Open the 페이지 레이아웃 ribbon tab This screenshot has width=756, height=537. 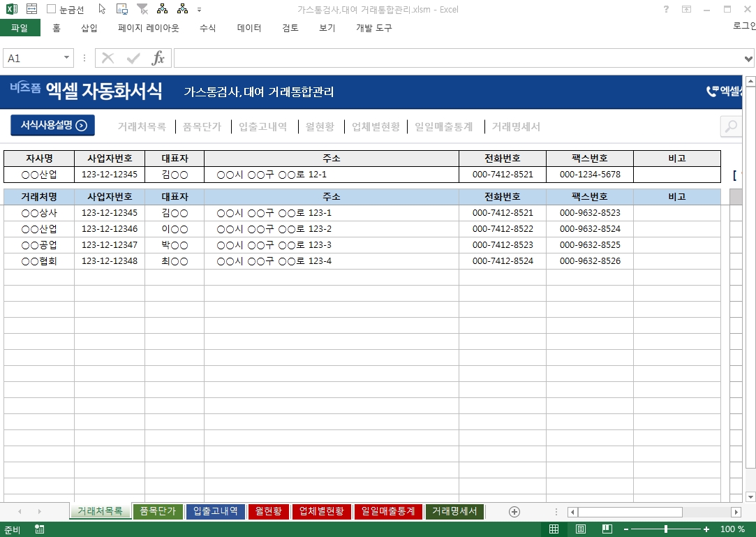(149, 28)
